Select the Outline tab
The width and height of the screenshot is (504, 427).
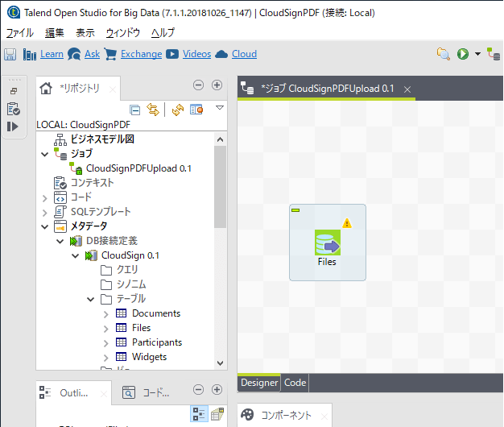pos(74,393)
